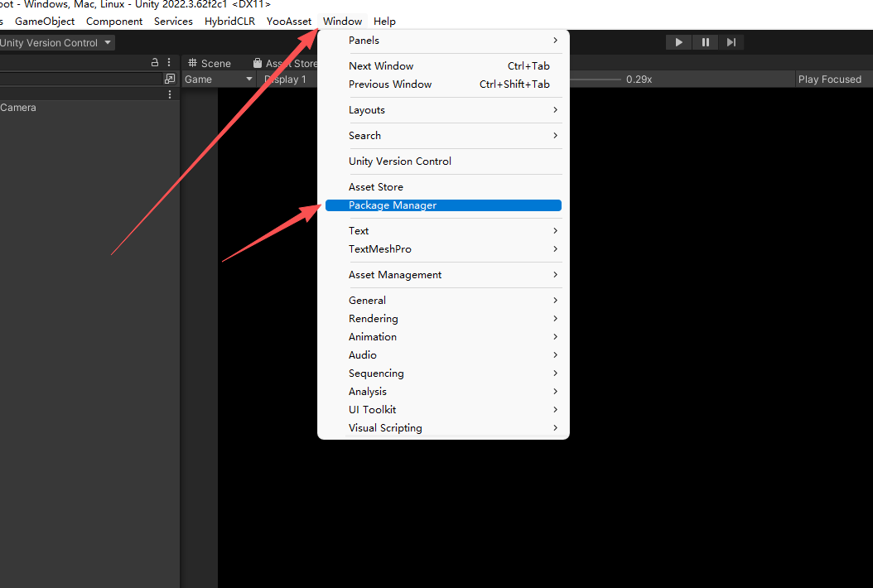Select Next Window menu entry

pos(443,65)
